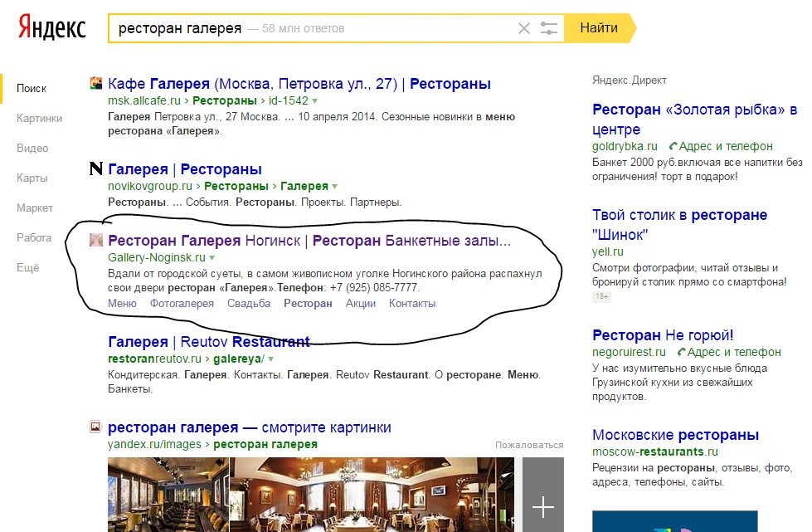Open advanced search settings icon
The width and height of the screenshot is (812, 532).
point(548,28)
